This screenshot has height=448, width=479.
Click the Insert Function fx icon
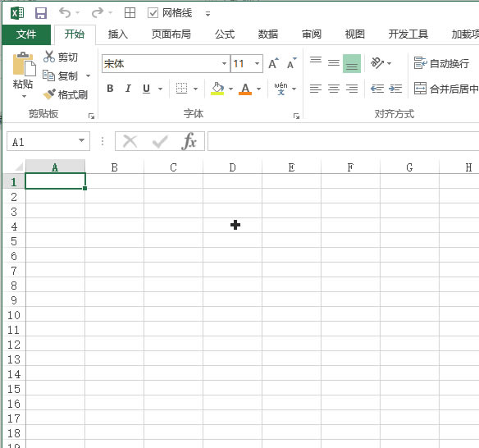(189, 141)
